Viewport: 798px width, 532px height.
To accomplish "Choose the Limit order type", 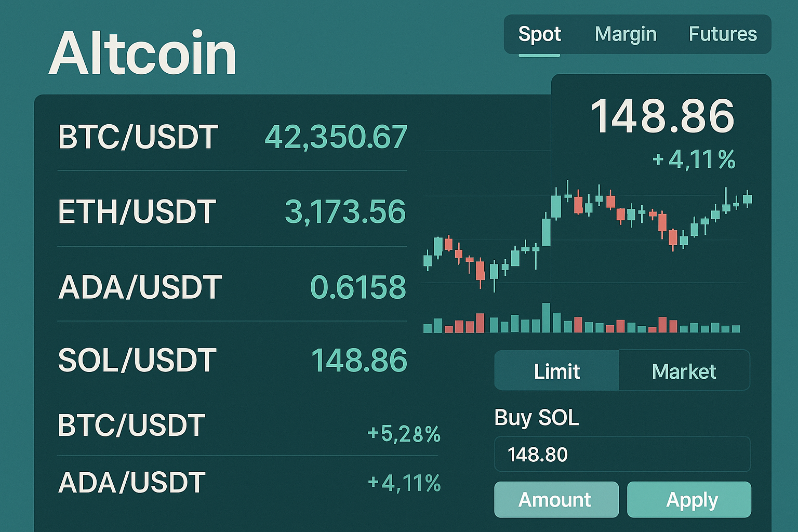I will [557, 370].
